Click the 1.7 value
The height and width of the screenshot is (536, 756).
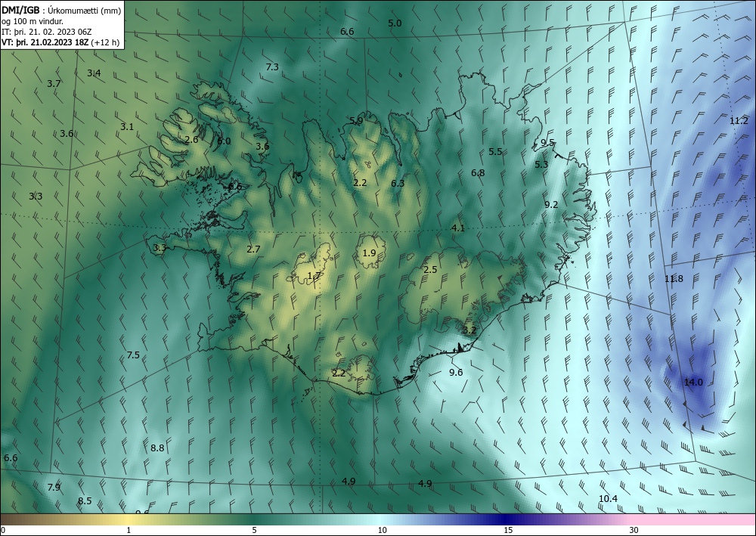coord(314,276)
